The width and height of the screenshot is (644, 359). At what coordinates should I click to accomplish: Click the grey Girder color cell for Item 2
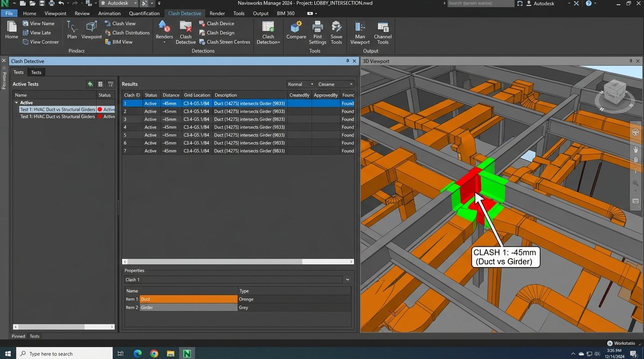189,308
